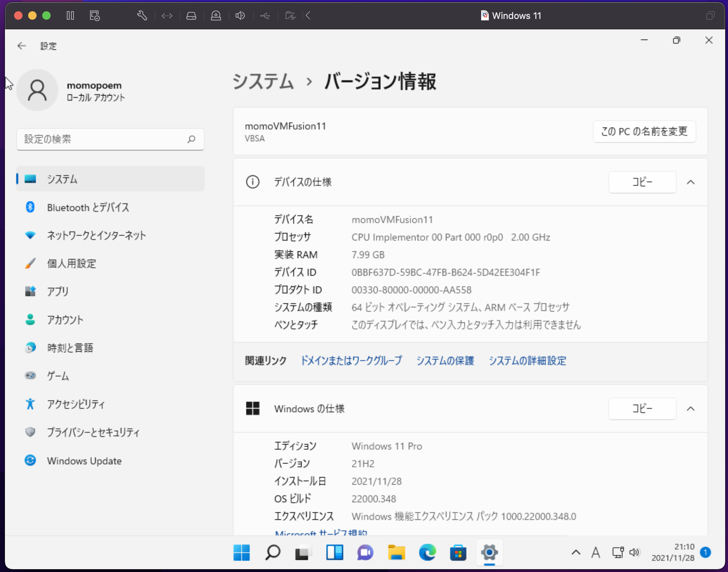Click the IME input mode A indicator
728x572 pixels.
point(596,553)
